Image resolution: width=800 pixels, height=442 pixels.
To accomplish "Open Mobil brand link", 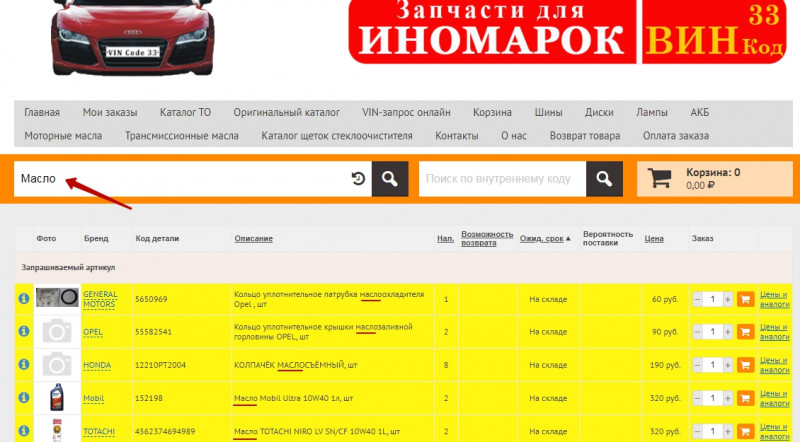I will click(x=93, y=398).
